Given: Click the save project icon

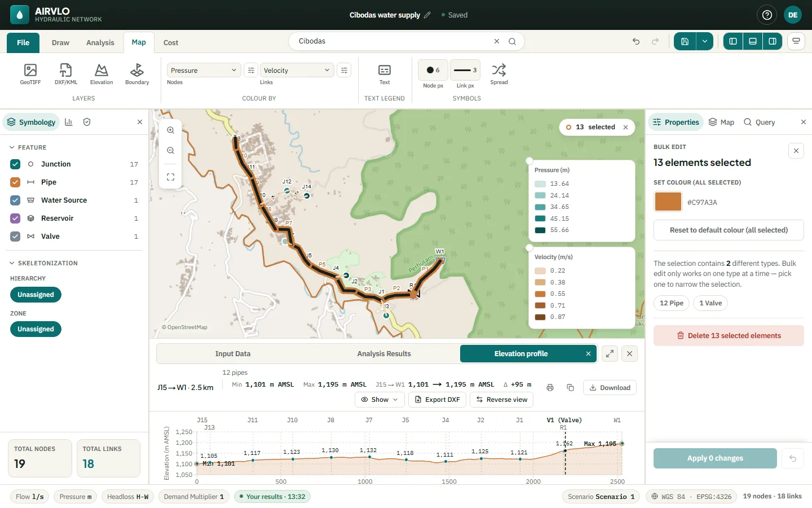Looking at the screenshot, I should (x=685, y=41).
